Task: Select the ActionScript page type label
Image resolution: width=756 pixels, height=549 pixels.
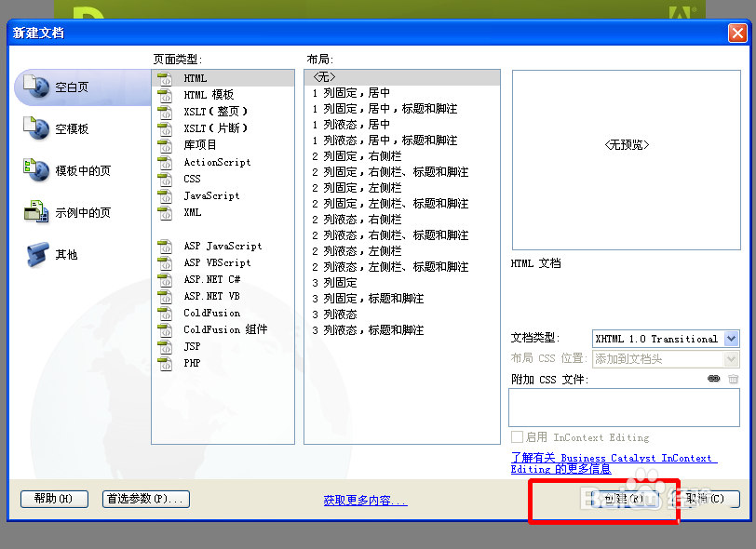Action: [x=217, y=162]
